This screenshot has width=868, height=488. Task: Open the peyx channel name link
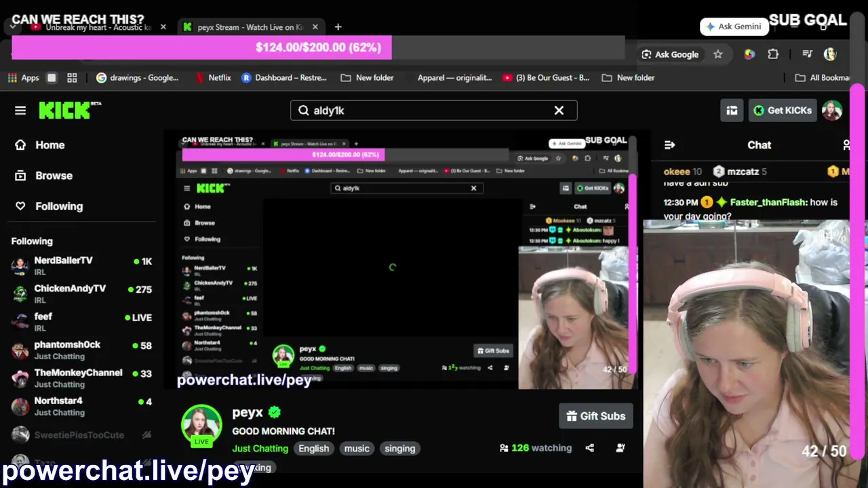point(248,412)
